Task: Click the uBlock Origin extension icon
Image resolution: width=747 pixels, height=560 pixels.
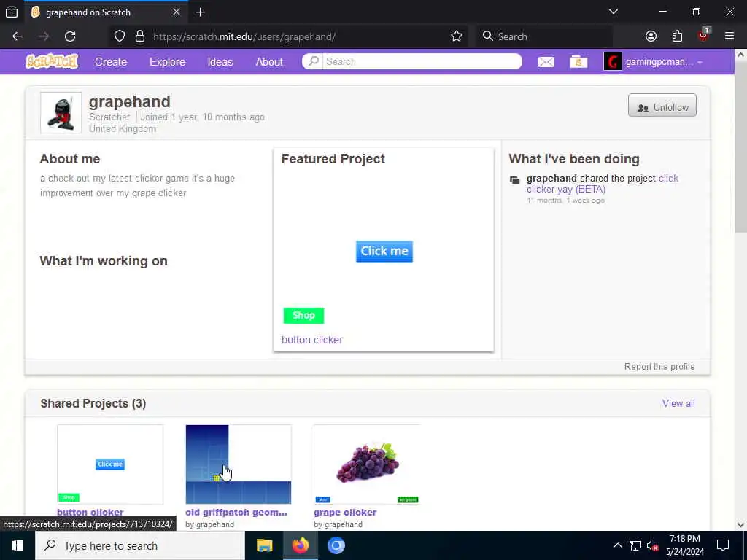Action: click(x=704, y=36)
